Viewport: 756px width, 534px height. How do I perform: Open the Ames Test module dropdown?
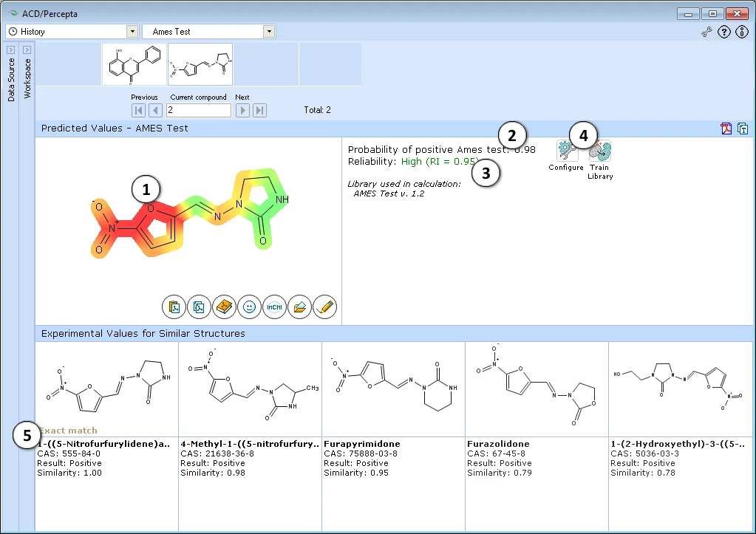(x=269, y=31)
